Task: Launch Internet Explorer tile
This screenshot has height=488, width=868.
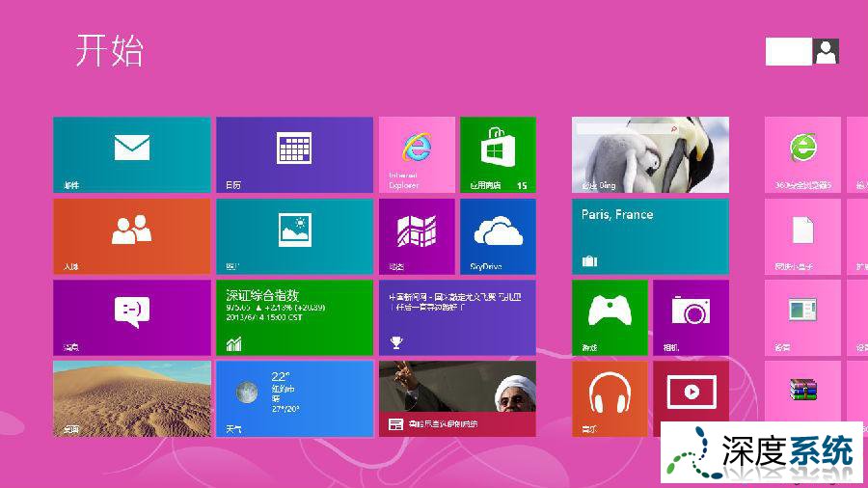Action: 417,154
